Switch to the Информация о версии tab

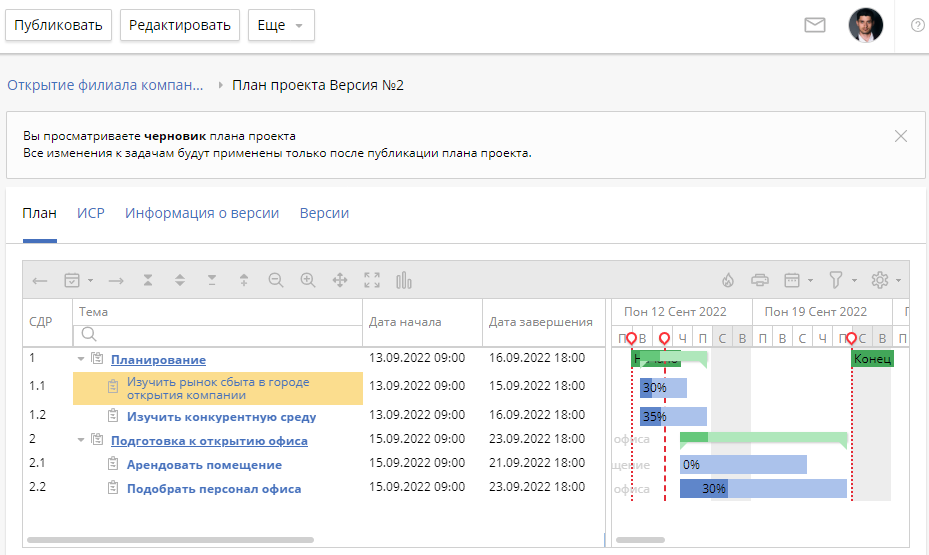(x=202, y=213)
